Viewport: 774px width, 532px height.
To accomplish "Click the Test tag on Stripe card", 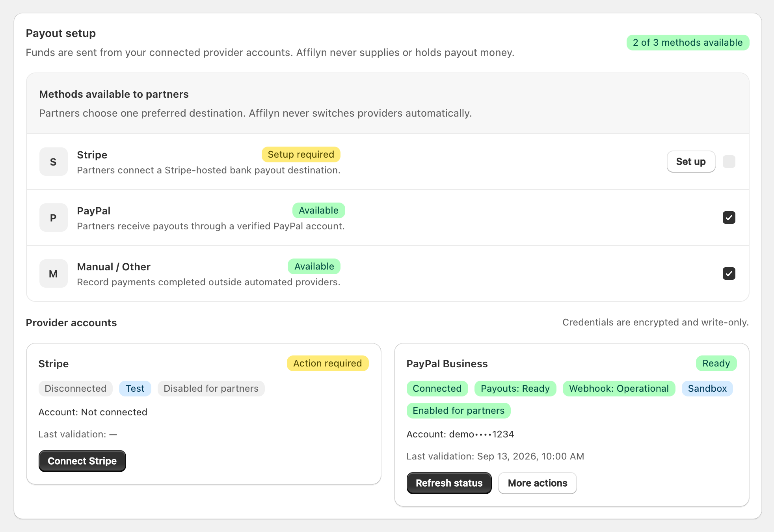I will click(x=135, y=389).
